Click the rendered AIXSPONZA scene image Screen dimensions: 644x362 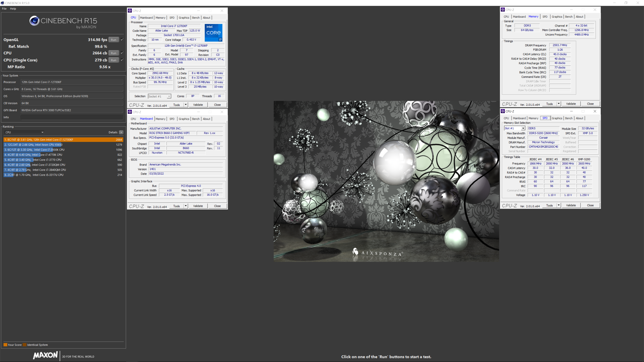(x=386, y=181)
